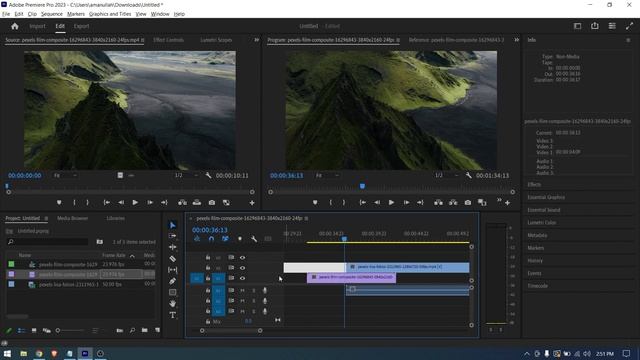Image resolution: width=640 pixels, height=360 pixels.
Task: Go to the Home screen icon
Action: pos(15,26)
